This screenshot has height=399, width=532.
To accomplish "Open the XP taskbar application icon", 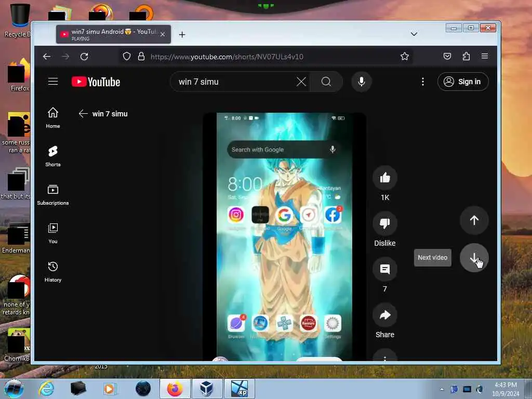I will pos(239,389).
